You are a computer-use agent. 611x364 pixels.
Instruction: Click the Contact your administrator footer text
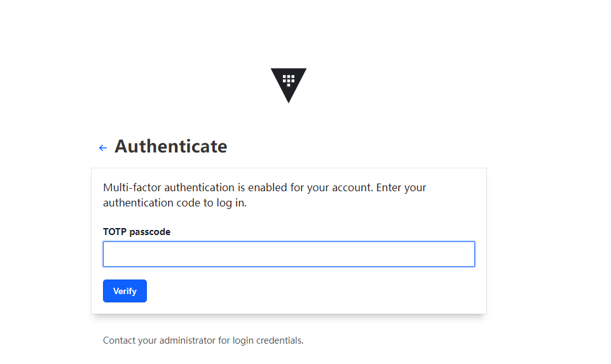[x=203, y=340]
